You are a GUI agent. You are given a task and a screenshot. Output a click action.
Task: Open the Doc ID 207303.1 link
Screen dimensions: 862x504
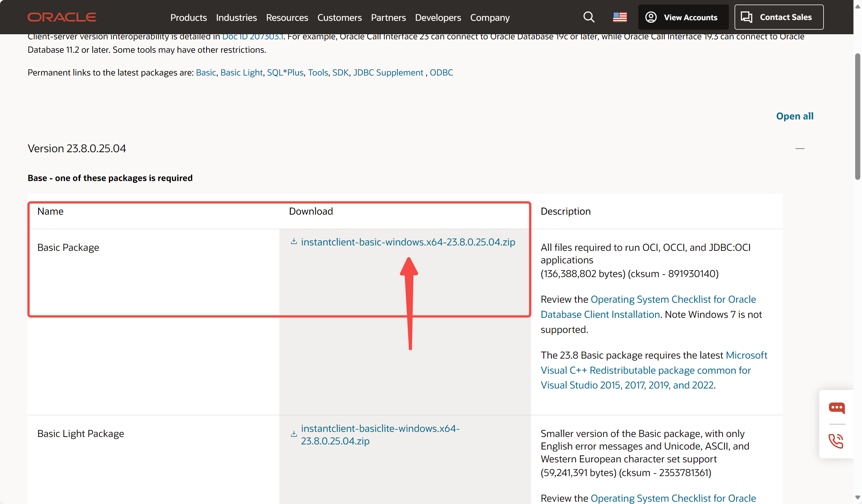point(253,36)
